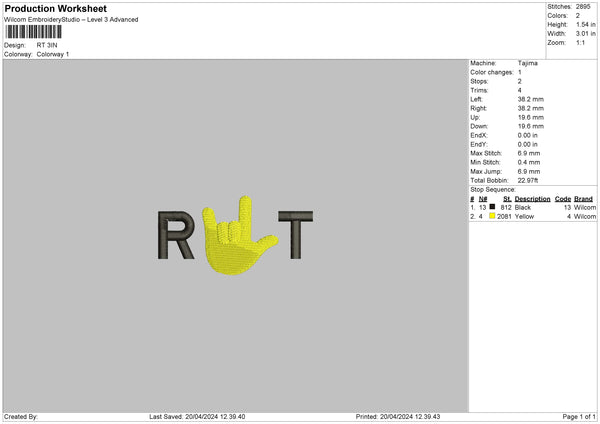The image size is (600, 424).
Task: Click the Width value 3.01 in
Action: click(586, 34)
